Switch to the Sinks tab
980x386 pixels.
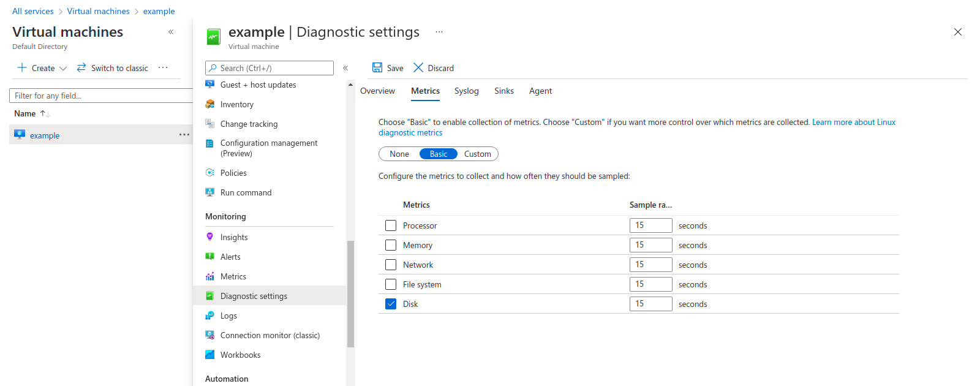(x=504, y=91)
